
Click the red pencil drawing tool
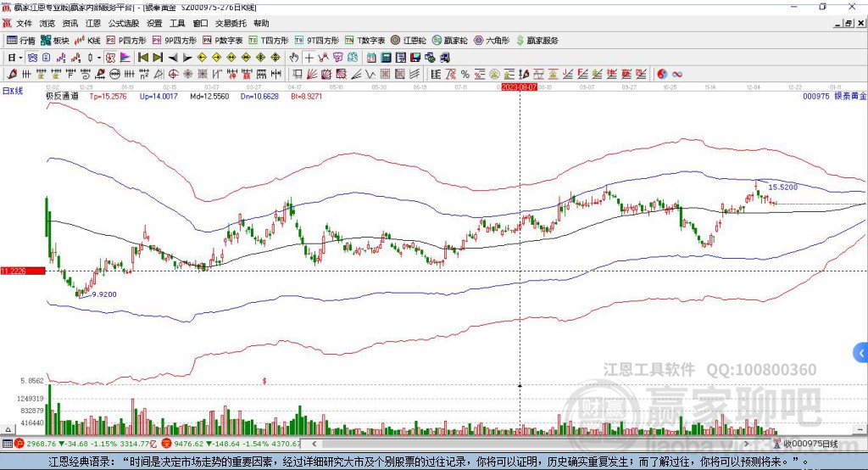coord(12,74)
